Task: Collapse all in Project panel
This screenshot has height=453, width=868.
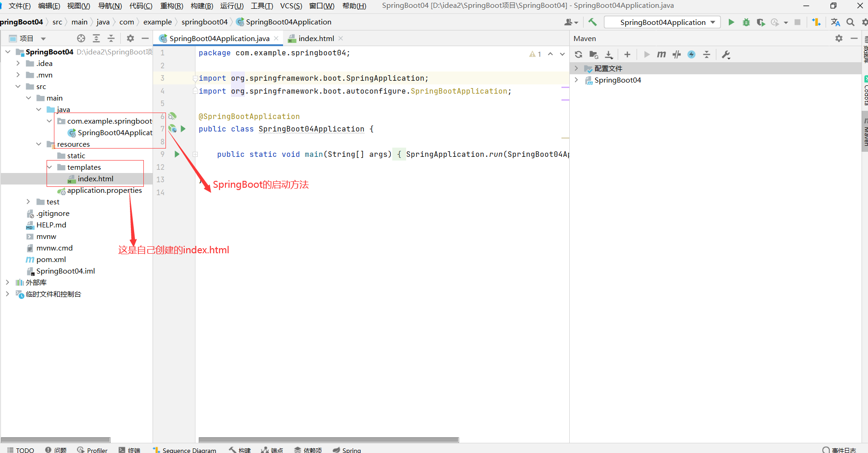Action: [111, 38]
